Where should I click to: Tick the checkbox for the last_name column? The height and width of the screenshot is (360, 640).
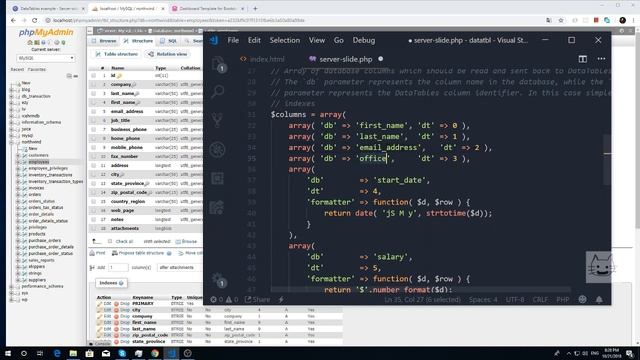(x=94, y=93)
